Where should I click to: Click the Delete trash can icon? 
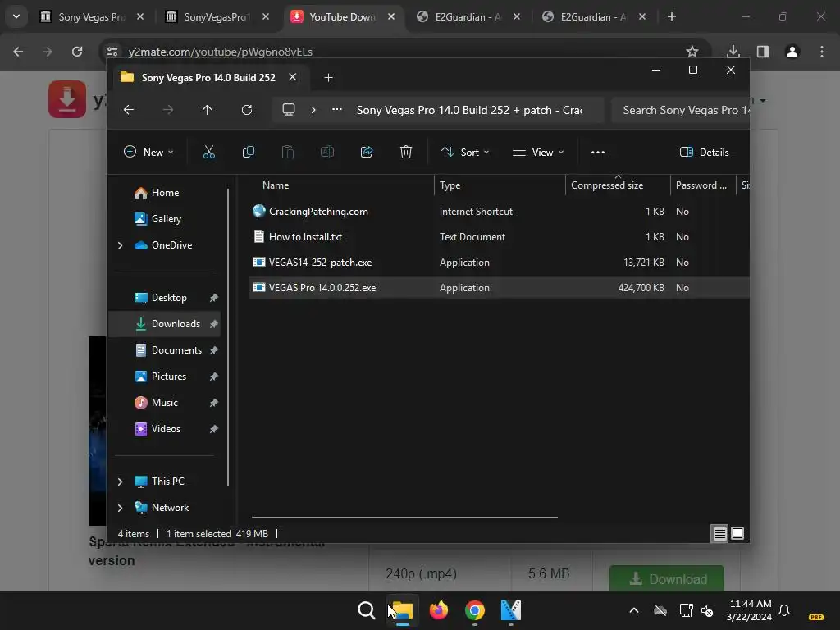[406, 152]
